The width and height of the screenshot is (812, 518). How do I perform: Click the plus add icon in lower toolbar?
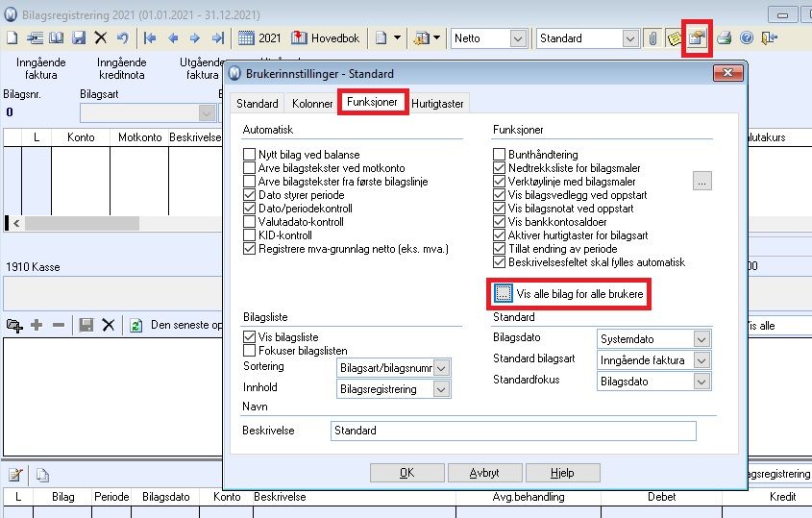pyautogui.click(x=37, y=325)
